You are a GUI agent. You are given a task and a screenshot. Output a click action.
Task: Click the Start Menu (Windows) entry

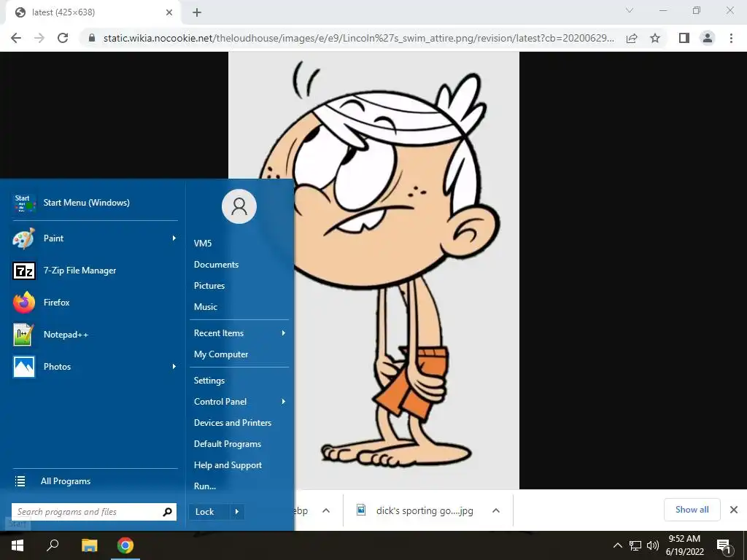coord(95,203)
